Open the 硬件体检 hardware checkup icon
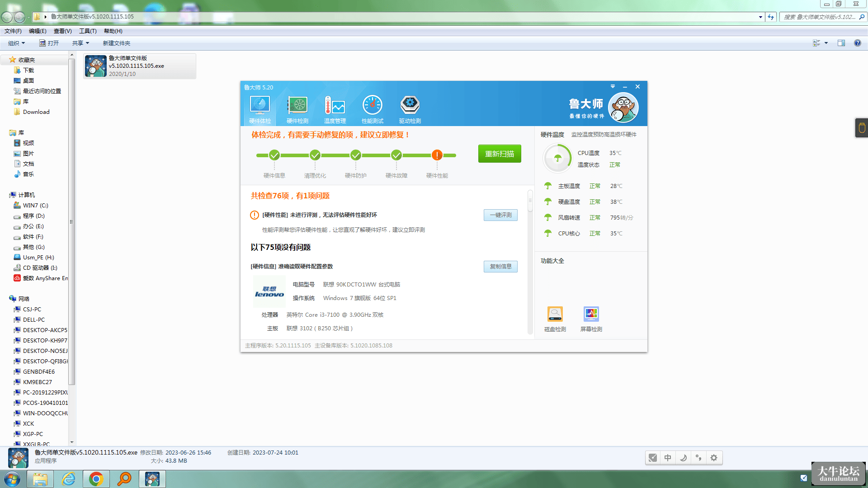This screenshot has height=488, width=868. [260, 109]
